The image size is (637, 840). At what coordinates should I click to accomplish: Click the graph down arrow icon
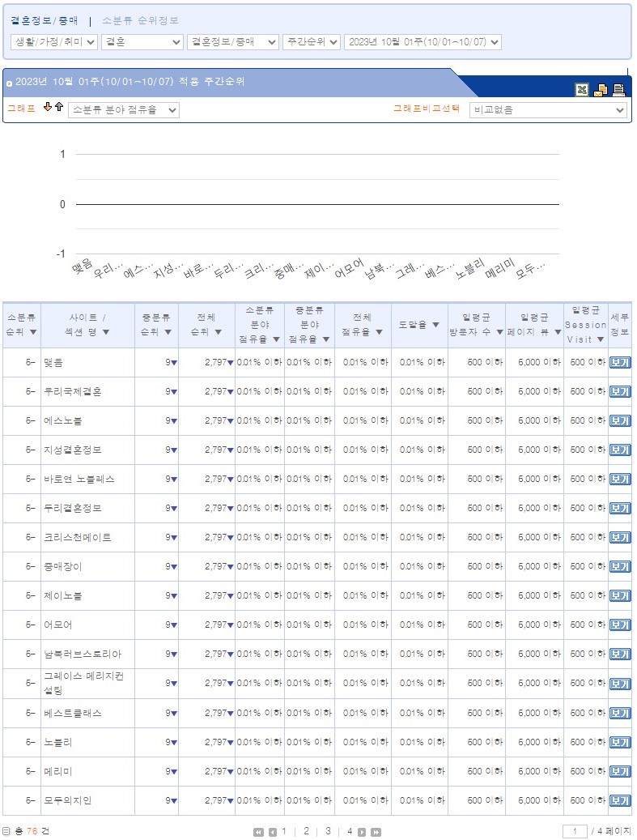pos(48,108)
